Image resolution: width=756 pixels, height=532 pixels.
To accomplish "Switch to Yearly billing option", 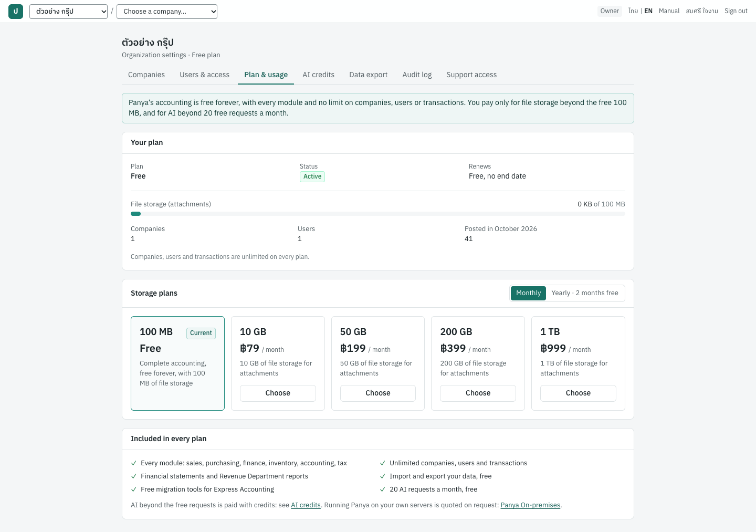I will point(585,293).
